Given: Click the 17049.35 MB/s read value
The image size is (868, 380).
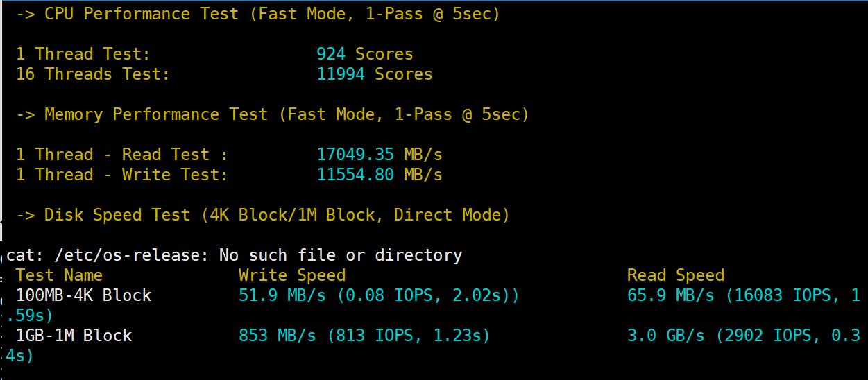Looking at the screenshot, I should pos(379,155).
